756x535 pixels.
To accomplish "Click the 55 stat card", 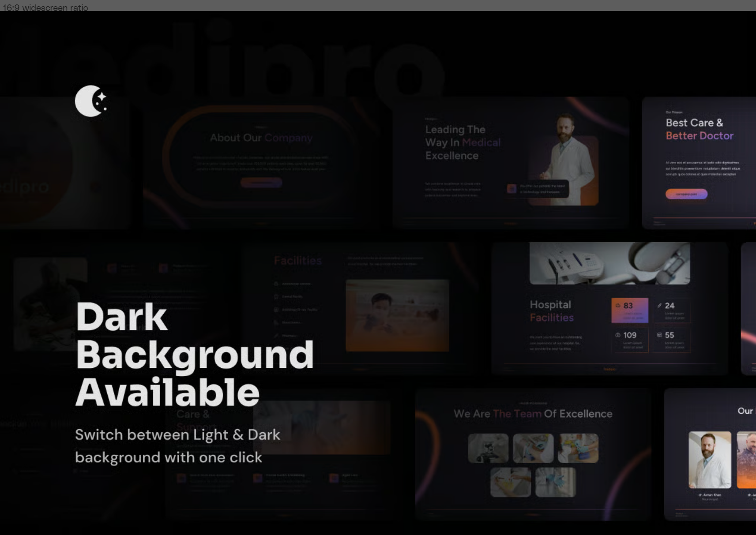I will coord(671,340).
